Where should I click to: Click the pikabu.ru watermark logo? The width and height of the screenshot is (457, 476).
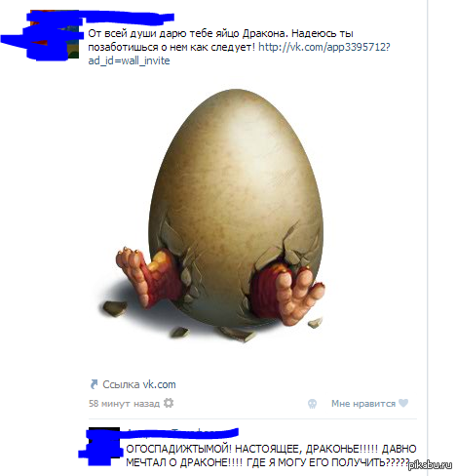(430, 465)
